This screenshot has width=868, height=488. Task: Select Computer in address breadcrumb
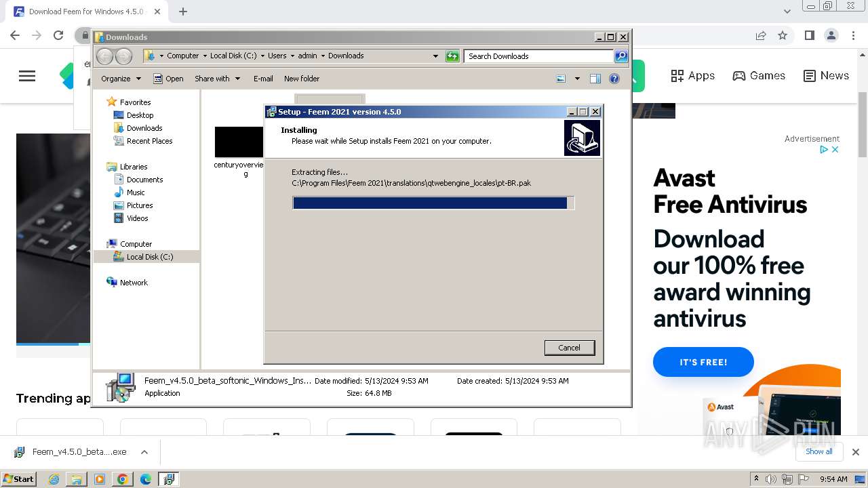click(183, 56)
